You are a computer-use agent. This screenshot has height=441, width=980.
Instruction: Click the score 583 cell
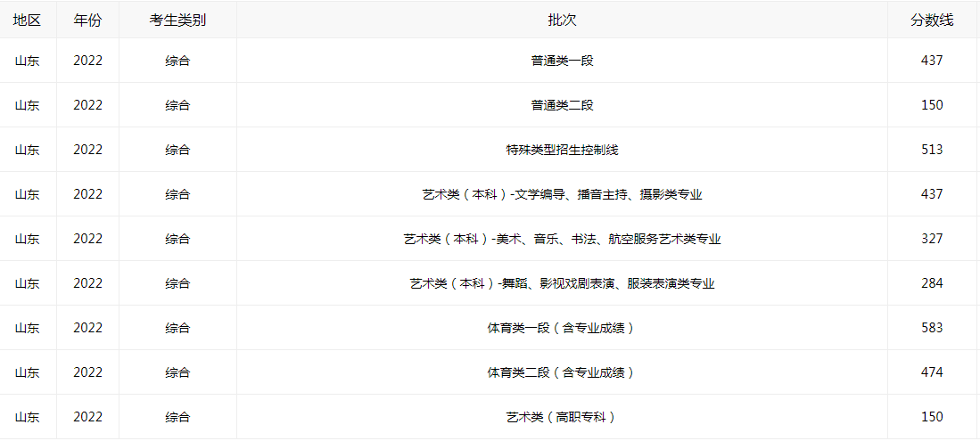[932, 328]
